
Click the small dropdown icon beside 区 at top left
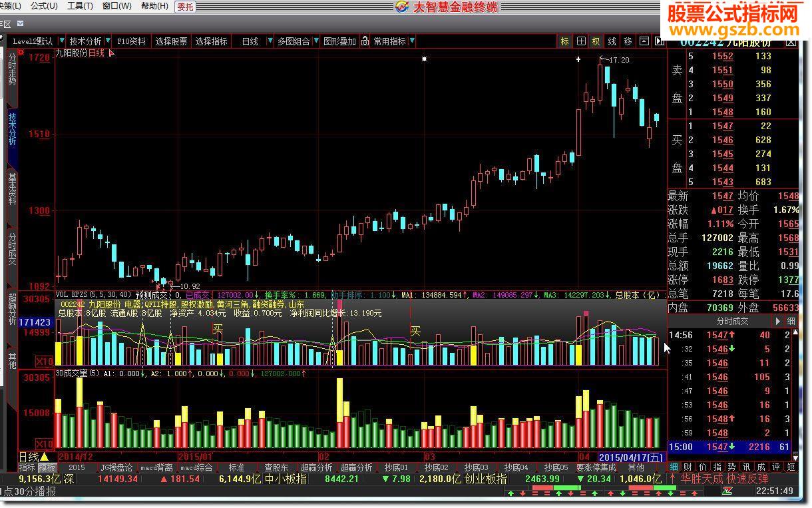(21, 23)
